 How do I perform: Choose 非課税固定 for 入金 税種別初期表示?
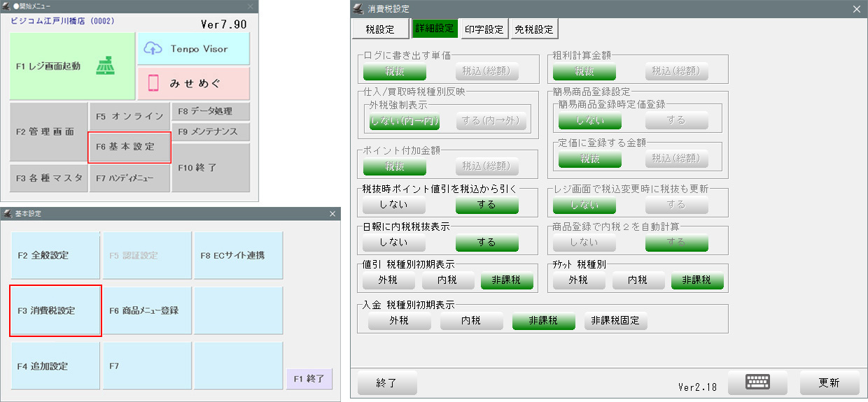click(x=616, y=321)
